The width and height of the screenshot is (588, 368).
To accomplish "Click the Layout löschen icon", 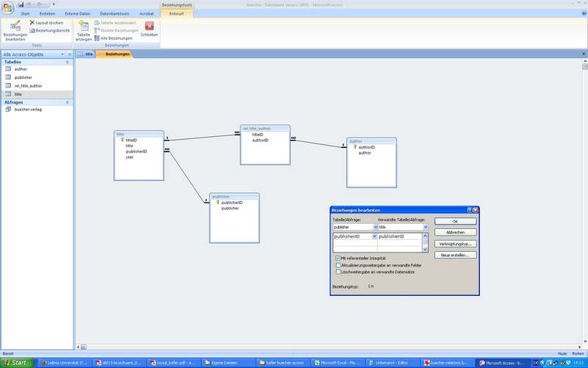I will [32, 23].
